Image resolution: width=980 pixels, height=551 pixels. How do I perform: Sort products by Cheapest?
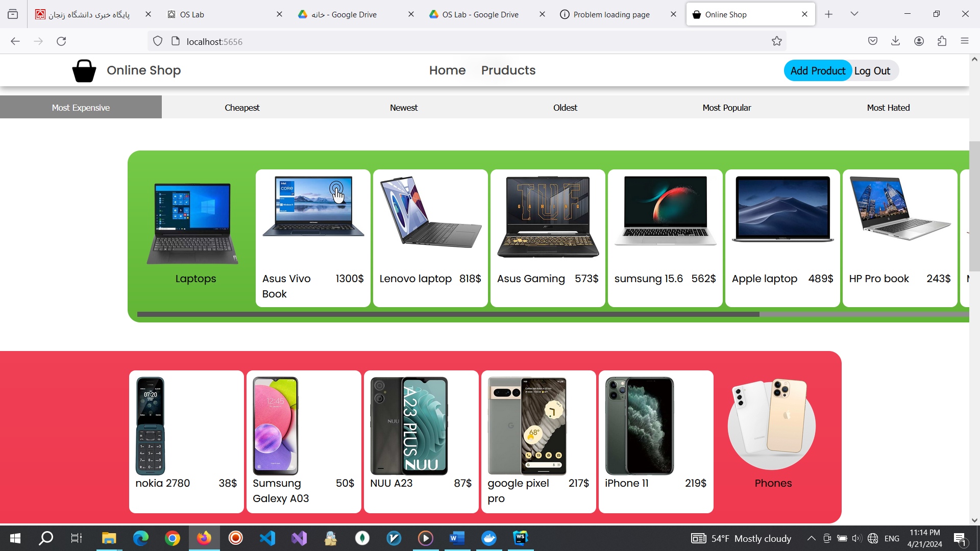coord(242,108)
